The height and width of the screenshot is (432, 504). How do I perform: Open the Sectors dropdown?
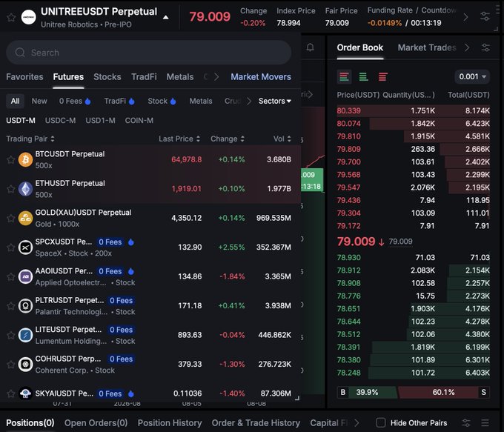pyautogui.click(x=275, y=101)
